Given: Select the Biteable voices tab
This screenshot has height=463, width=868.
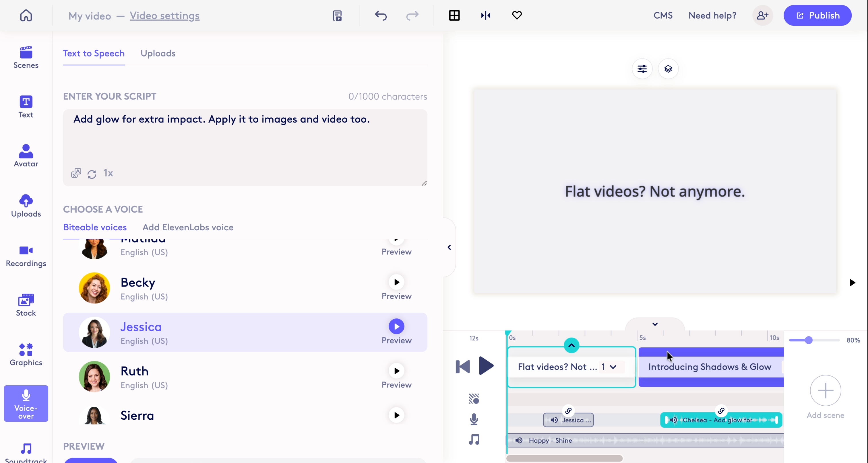Looking at the screenshot, I should point(95,227).
